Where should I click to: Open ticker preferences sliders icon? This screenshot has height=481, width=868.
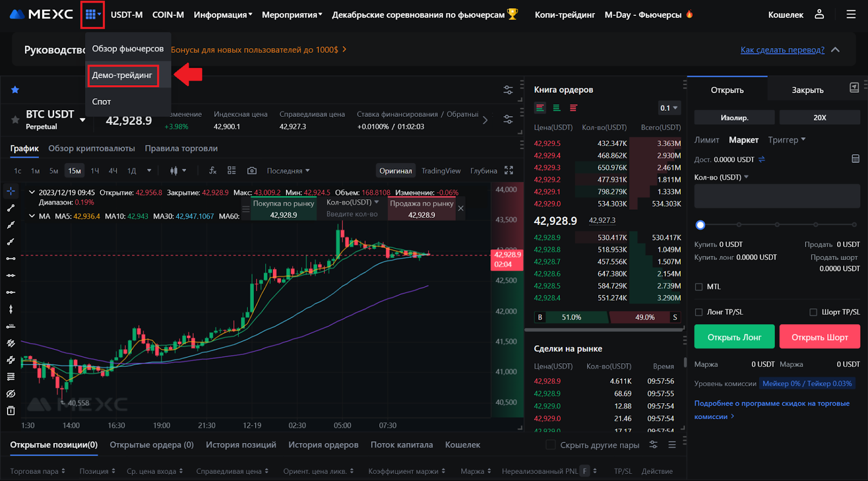(x=508, y=119)
